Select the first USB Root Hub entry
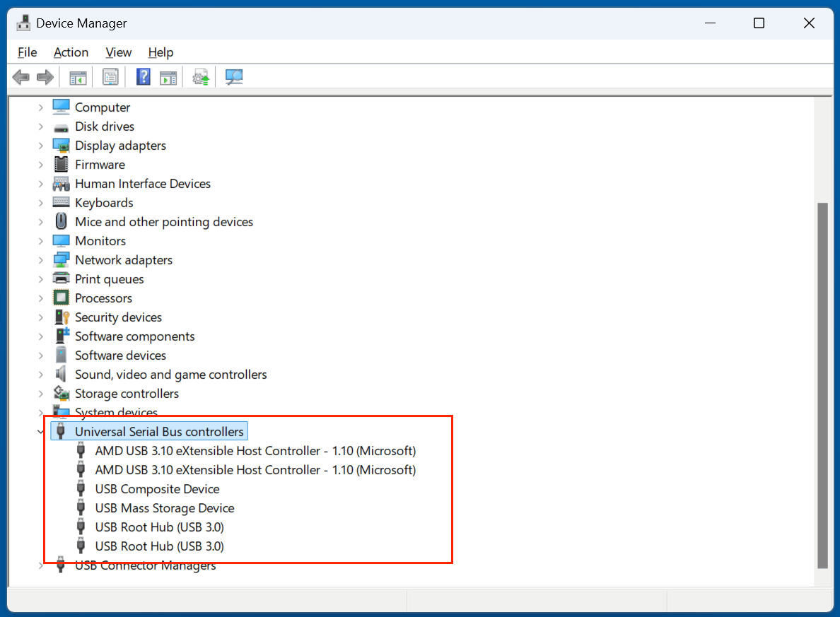Viewport: 840px width, 617px height. pos(159,527)
